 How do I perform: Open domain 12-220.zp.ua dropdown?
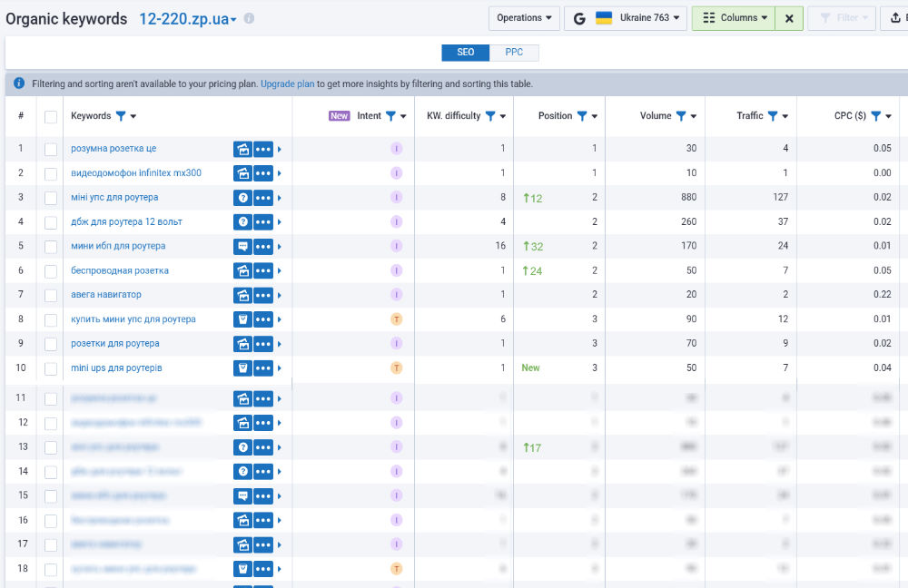pos(188,19)
